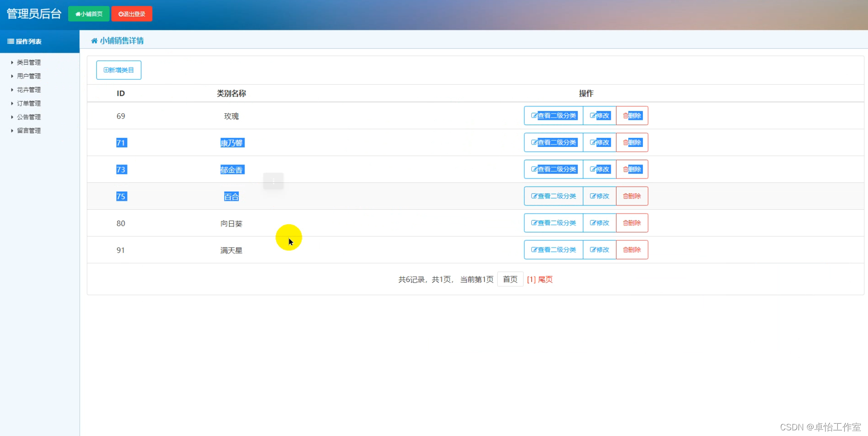The image size is (868, 436).
Task: Expand the 花卉管理 sidebar menu
Action: tap(29, 90)
